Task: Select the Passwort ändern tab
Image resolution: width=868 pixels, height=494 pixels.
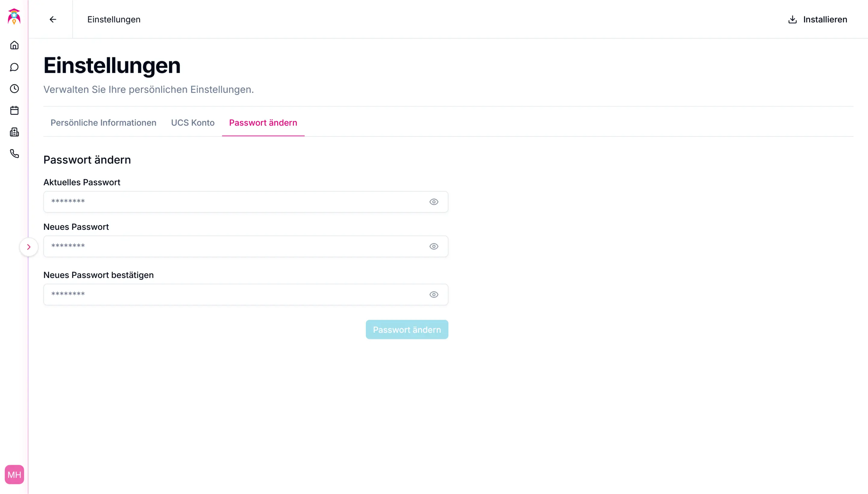Action: point(263,123)
